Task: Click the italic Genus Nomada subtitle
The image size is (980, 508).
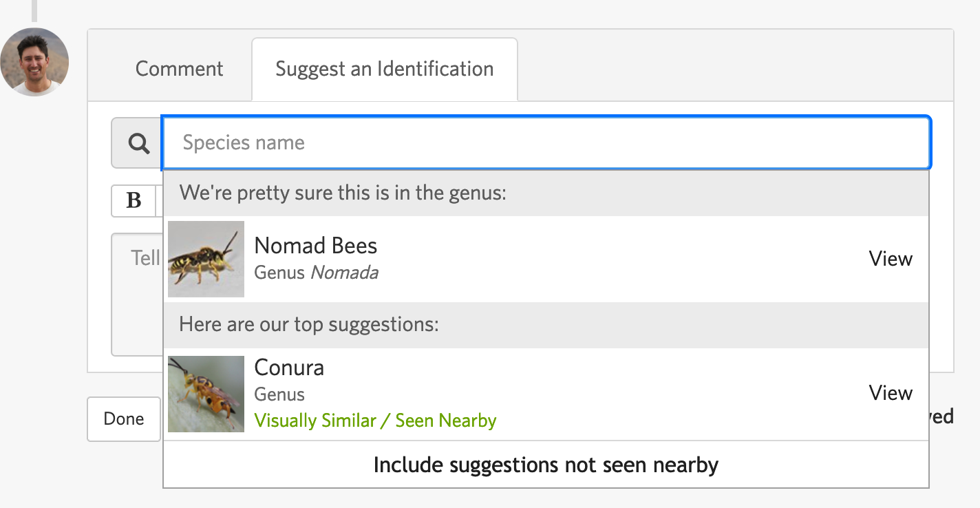Action: (316, 273)
